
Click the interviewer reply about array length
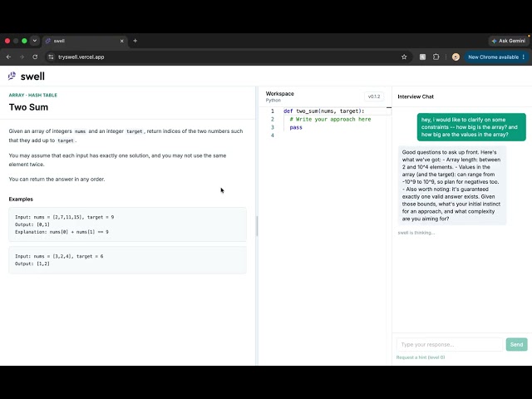(x=452, y=185)
